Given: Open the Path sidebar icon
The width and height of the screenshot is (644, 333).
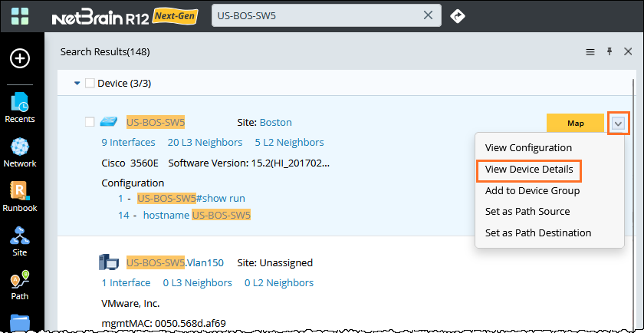Looking at the screenshot, I should pos(20,285).
